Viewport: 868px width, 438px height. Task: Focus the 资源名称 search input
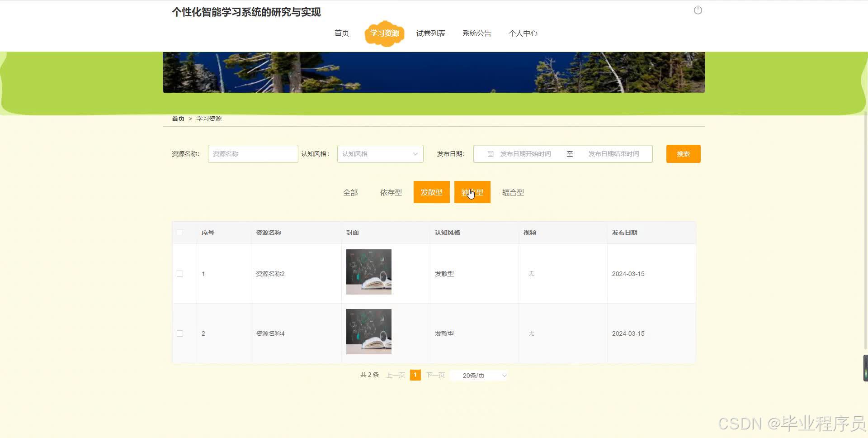coord(253,154)
